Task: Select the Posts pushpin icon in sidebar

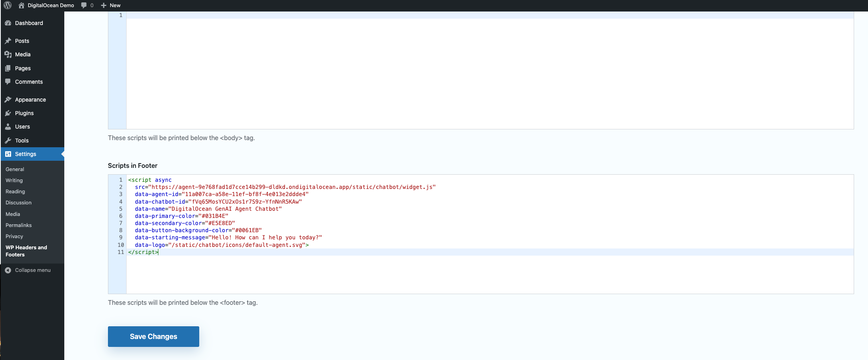Action: [x=8, y=40]
